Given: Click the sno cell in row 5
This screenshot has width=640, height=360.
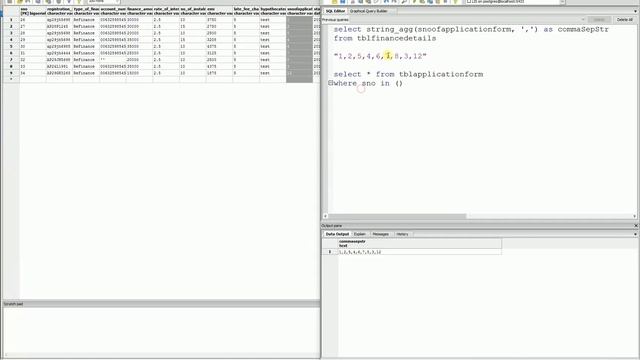Looking at the screenshot, I should (x=33, y=47).
